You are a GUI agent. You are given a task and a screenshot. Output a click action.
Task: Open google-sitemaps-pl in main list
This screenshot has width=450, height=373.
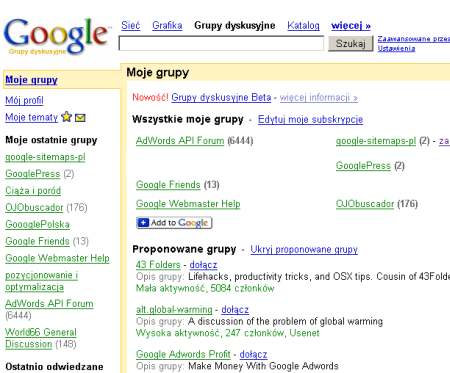point(376,141)
